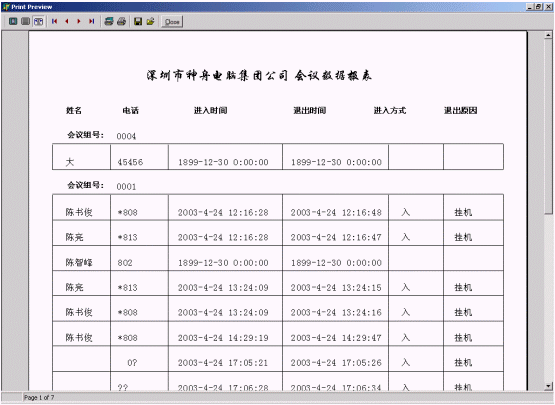Image resolution: width=555 pixels, height=405 pixels.
Task: Click the vertical scrollbar down arrow
Action: tap(548, 386)
